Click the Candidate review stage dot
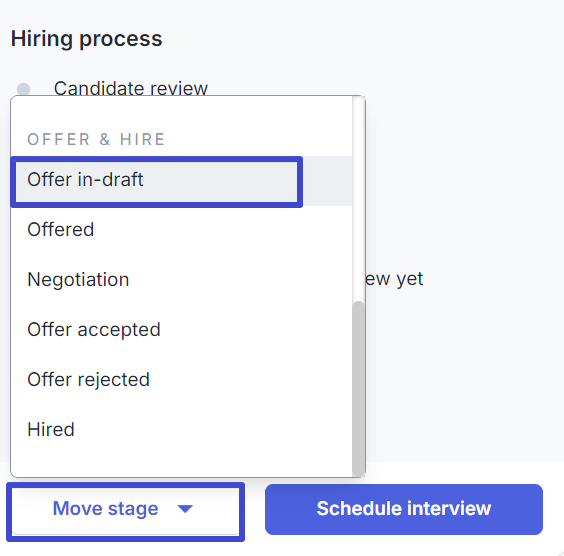This screenshot has height=556, width=564. [x=24, y=89]
